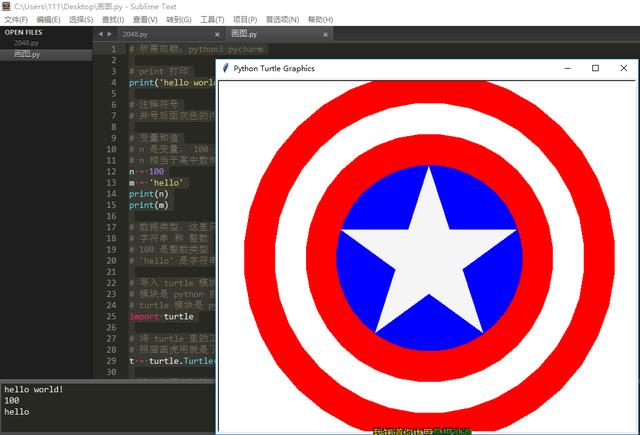Image resolution: width=640 pixels, height=435 pixels.
Task: Open the 查找(I) menu
Action: click(113, 20)
